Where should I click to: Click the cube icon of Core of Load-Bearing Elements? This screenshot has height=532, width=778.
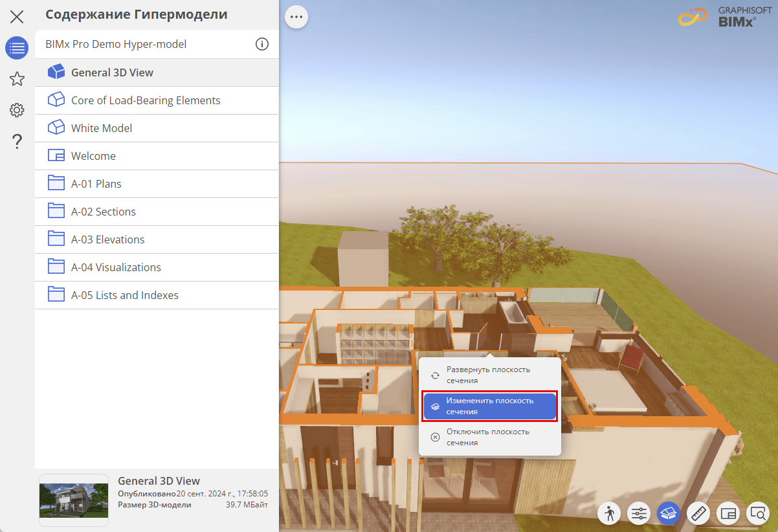[56, 100]
